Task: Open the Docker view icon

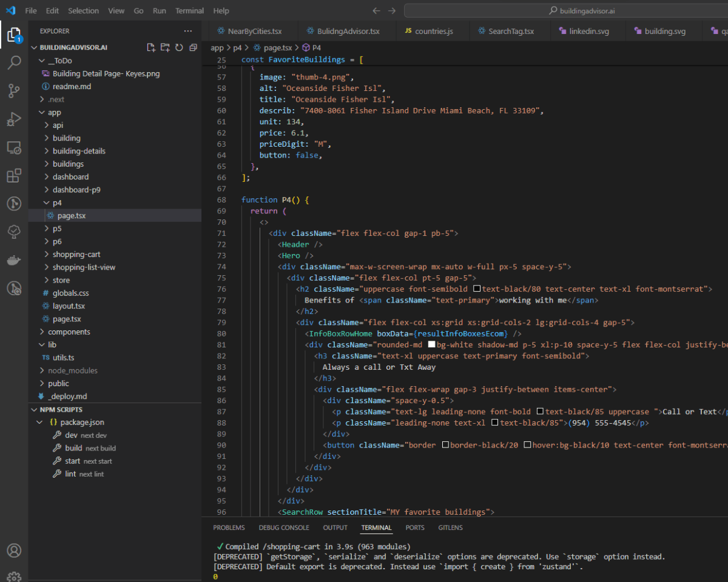Action: click(x=14, y=260)
